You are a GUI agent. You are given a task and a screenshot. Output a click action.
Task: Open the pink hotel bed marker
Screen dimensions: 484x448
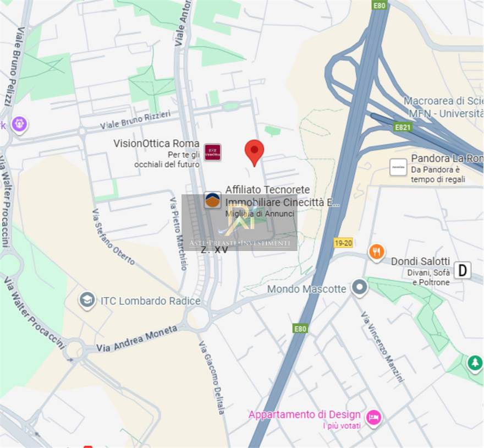point(373,418)
